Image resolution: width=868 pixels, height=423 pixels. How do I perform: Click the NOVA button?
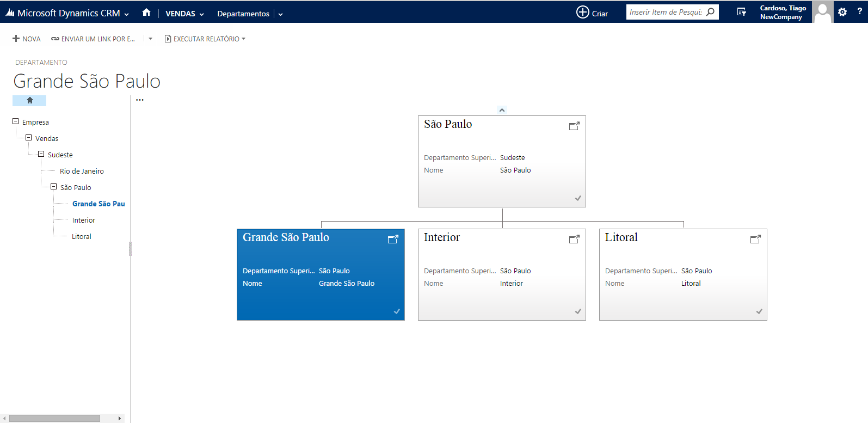tap(27, 39)
